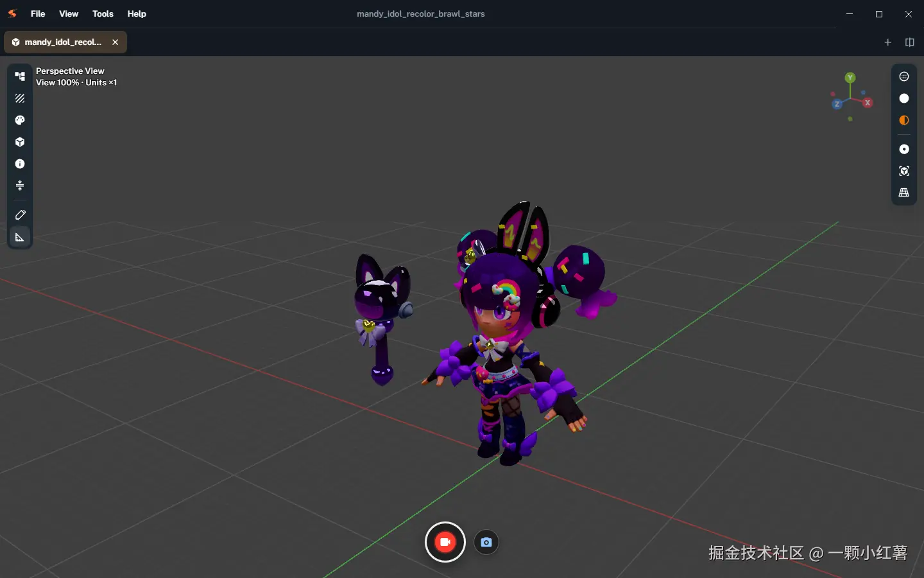
Task: Close the application window
Action: tap(909, 13)
